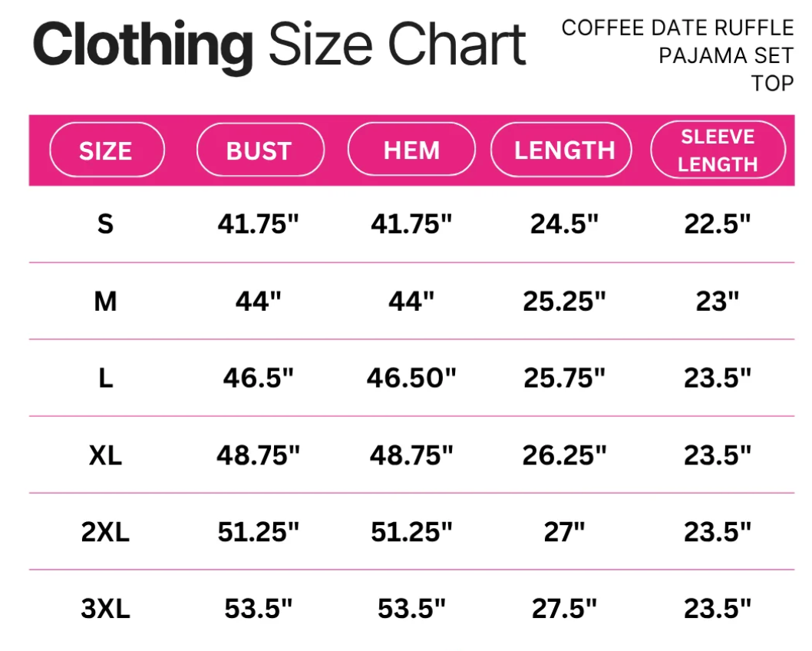Select the 3XL size row label
Screen dimensions: 812x651
pos(106,609)
